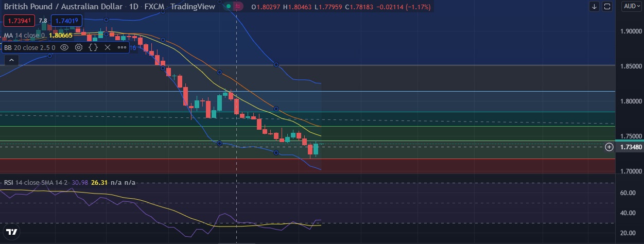
Task: Click the pink data mode icon beside title
Action: tap(238, 7)
